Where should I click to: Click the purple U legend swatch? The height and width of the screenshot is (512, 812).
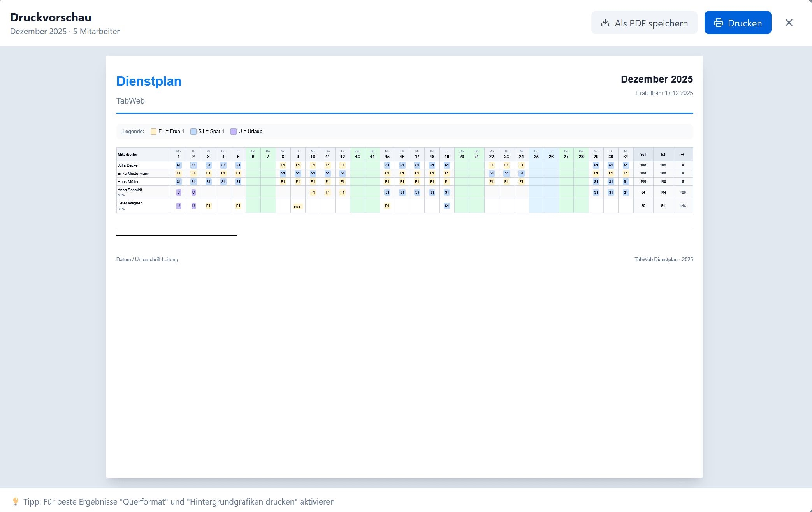(234, 132)
